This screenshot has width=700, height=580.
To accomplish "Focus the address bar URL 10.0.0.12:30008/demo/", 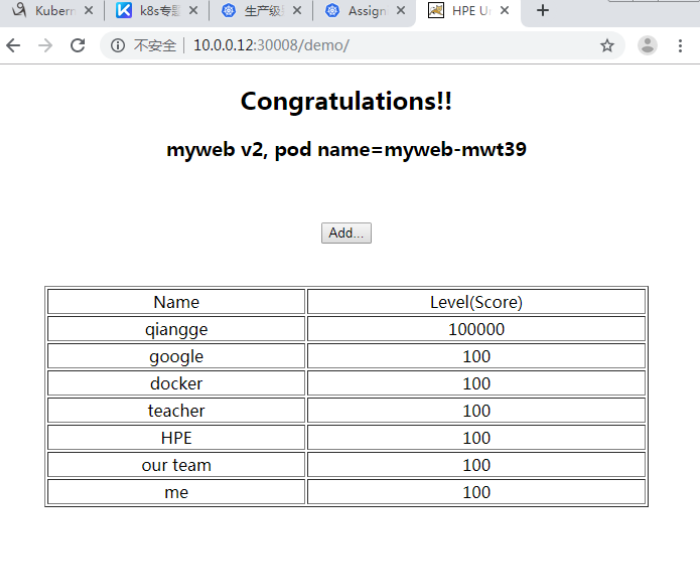I will pos(271,46).
